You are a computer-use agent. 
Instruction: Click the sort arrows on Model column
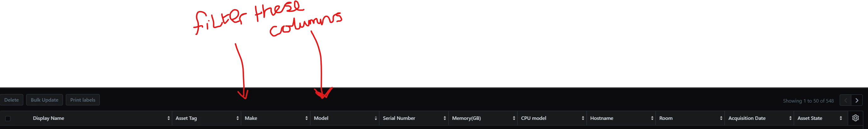[x=376, y=118]
